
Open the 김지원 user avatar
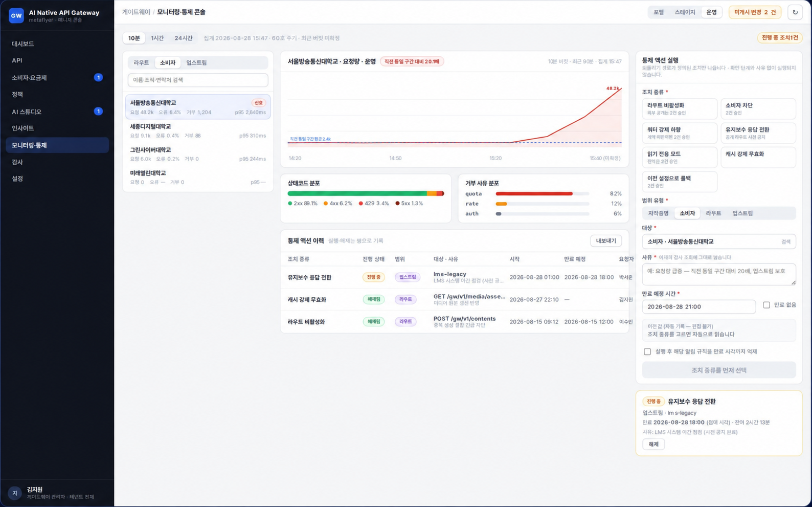point(15,493)
